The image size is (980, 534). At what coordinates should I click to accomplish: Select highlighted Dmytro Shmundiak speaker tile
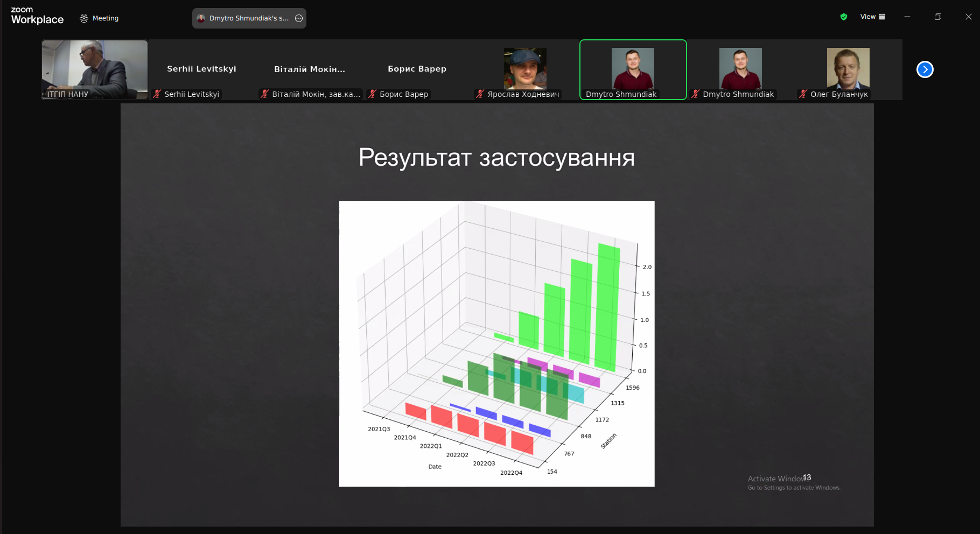pyautogui.click(x=633, y=69)
